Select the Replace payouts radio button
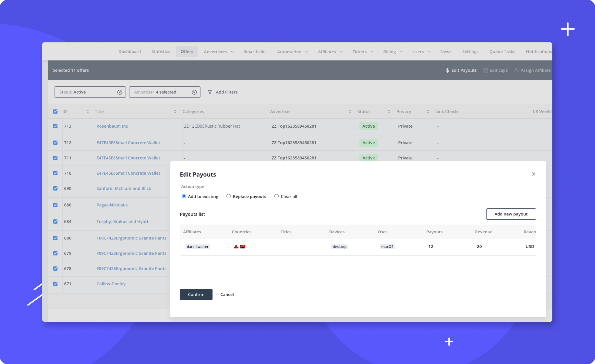Viewport: 595px width, 364px height. click(228, 197)
